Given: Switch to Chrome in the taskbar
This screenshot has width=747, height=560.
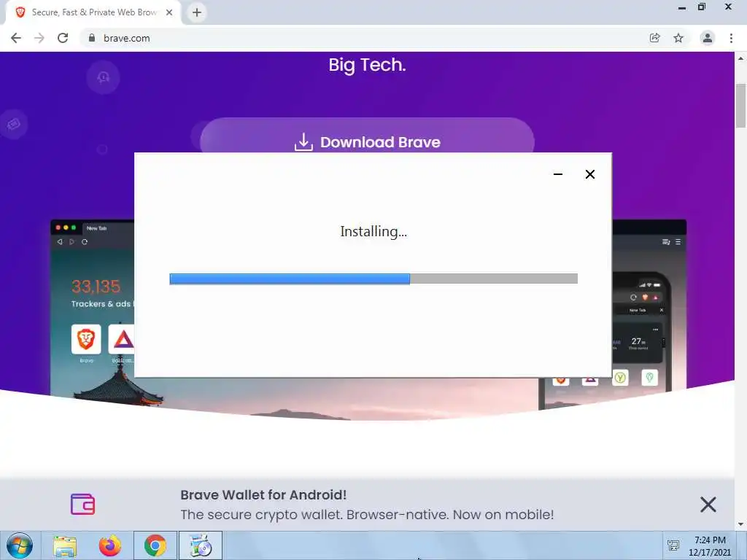Looking at the screenshot, I should (155, 545).
